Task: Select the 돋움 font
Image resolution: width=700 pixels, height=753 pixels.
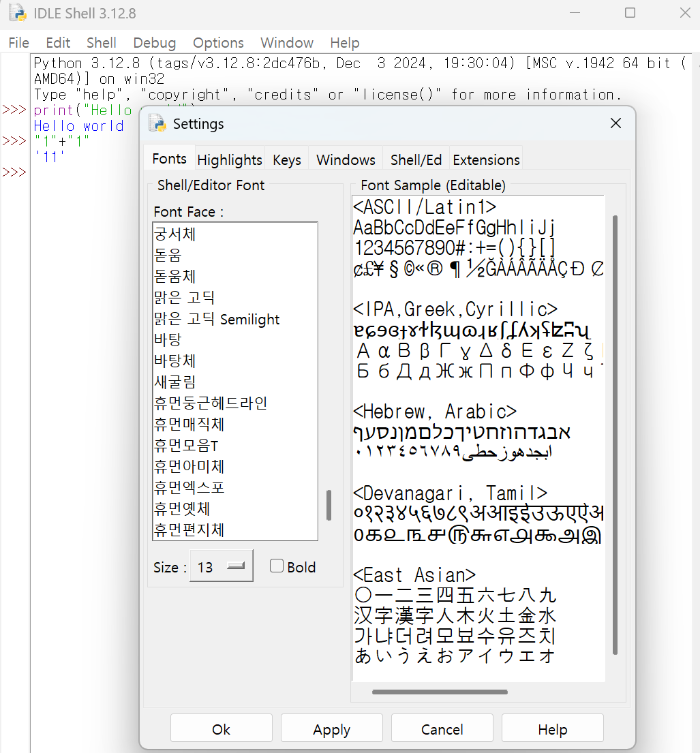Action: click(235, 255)
